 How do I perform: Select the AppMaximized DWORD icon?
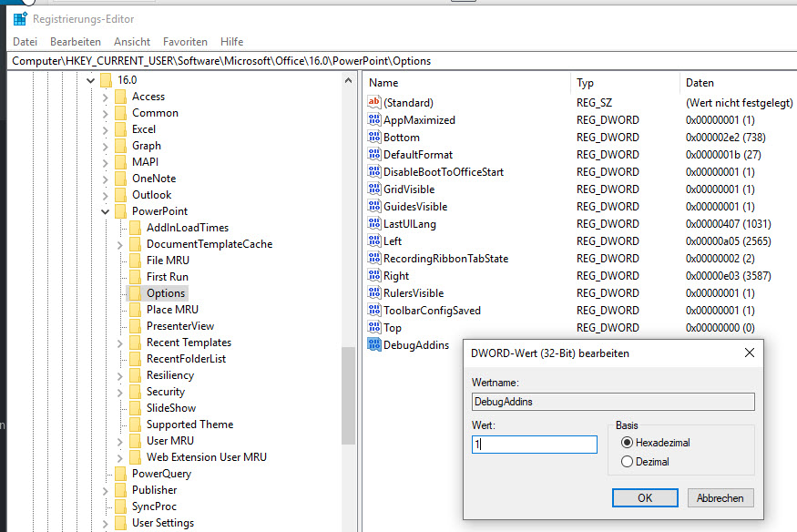point(374,119)
